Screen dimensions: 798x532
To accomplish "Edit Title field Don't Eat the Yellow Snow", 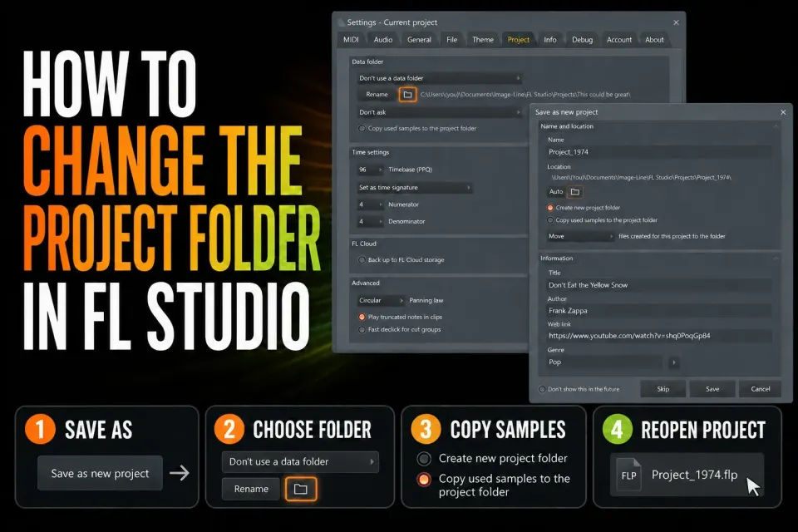I will (659, 285).
